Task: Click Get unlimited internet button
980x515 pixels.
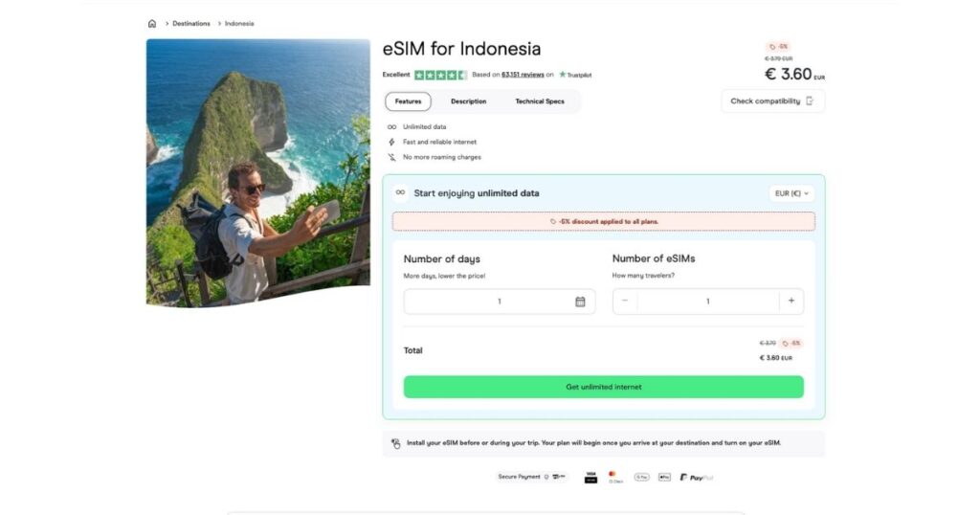Action: coord(604,387)
